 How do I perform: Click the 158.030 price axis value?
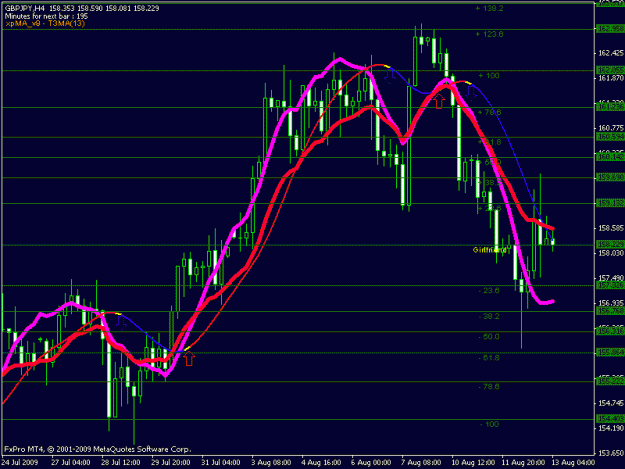click(x=611, y=253)
